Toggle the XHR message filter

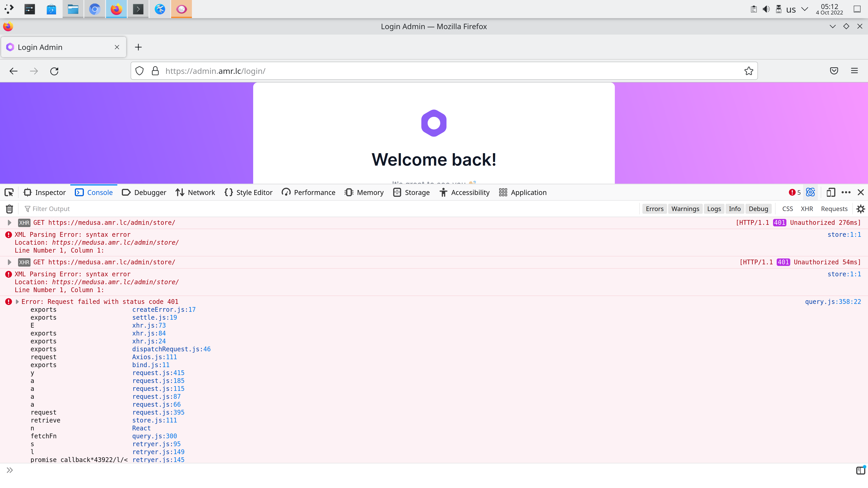pos(807,209)
